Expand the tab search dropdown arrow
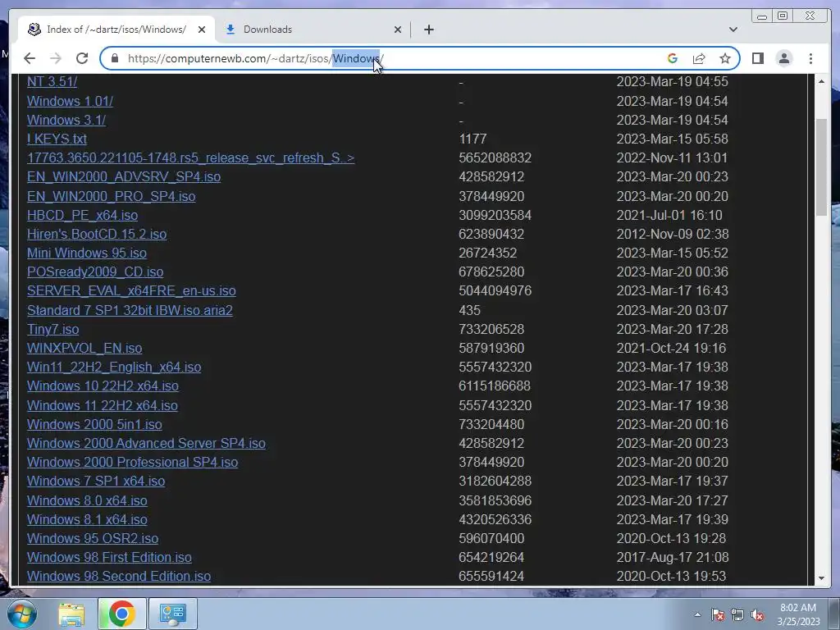Viewport: 840px width, 630px height. tap(733, 30)
